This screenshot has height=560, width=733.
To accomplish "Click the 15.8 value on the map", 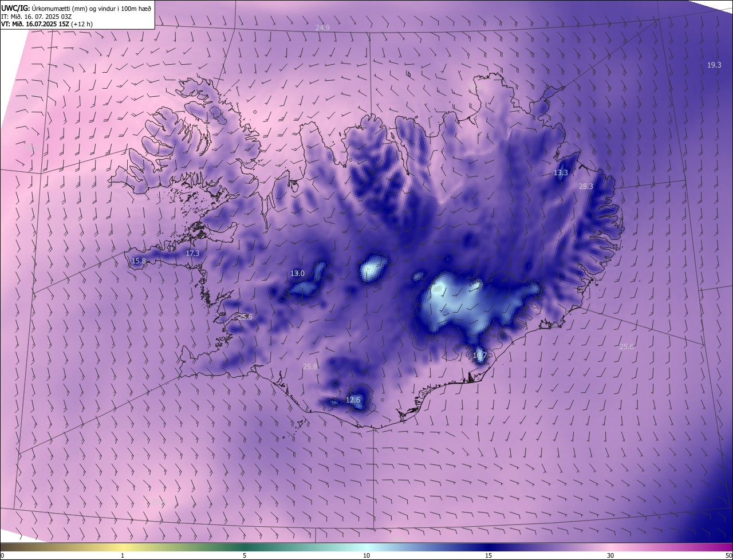I will click(x=139, y=261).
